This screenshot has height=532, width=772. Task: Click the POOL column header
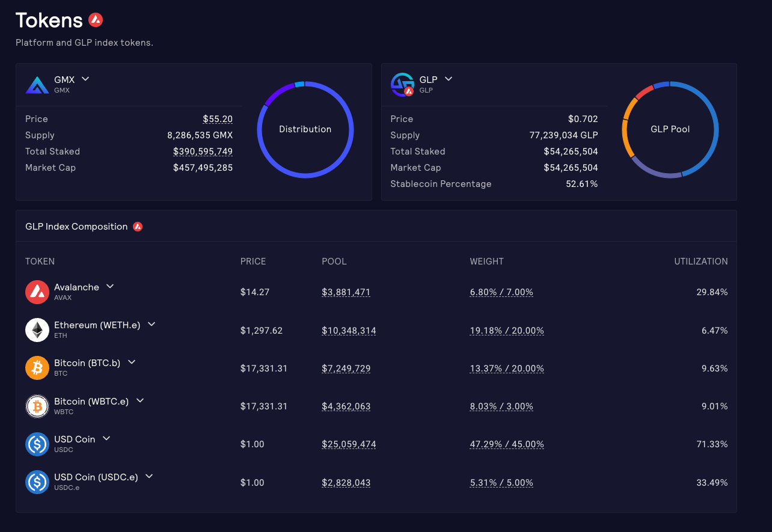[334, 261]
